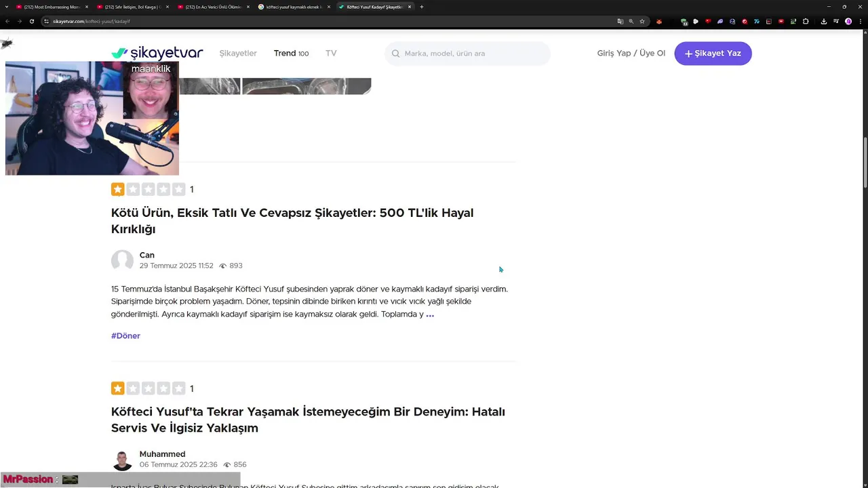Click the search magnifier icon in search box
The image size is (868, 488).
coord(395,54)
